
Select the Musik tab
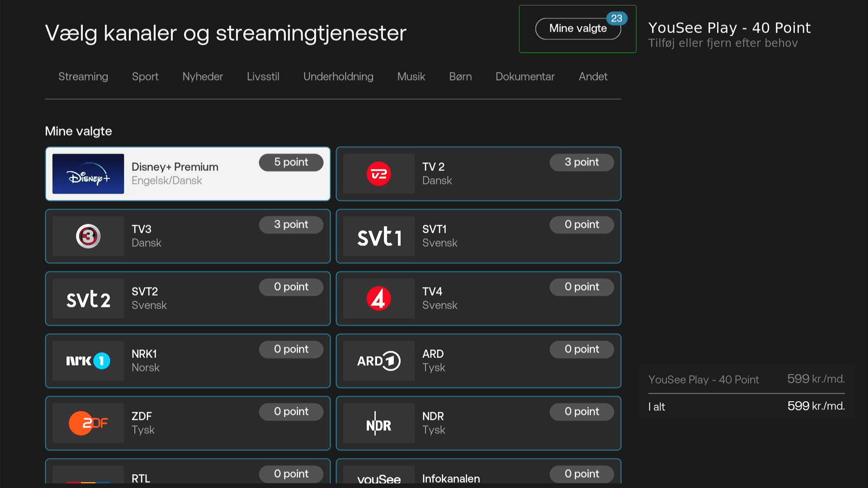click(411, 77)
